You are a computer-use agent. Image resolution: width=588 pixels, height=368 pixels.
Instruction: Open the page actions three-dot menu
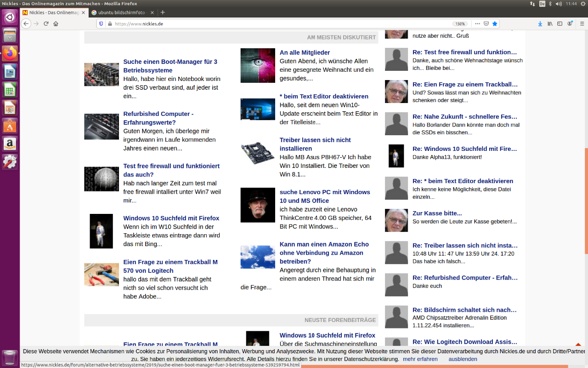(x=477, y=23)
